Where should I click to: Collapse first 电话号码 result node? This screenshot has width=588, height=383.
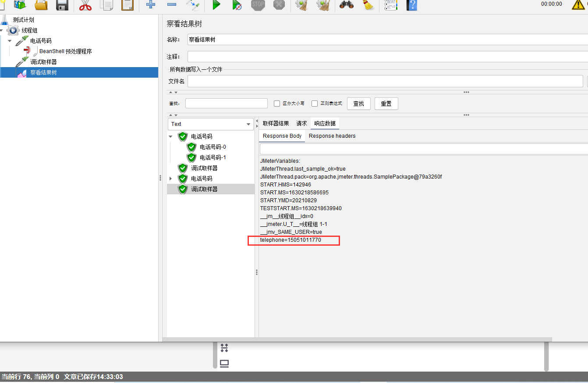(x=170, y=136)
